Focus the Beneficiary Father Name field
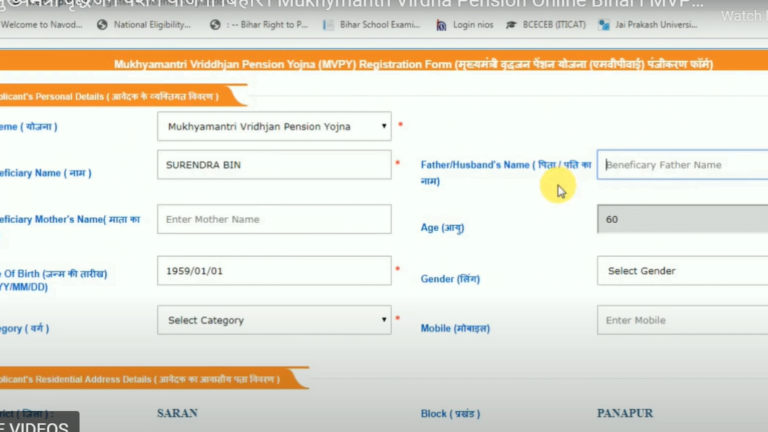 coord(682,165)
